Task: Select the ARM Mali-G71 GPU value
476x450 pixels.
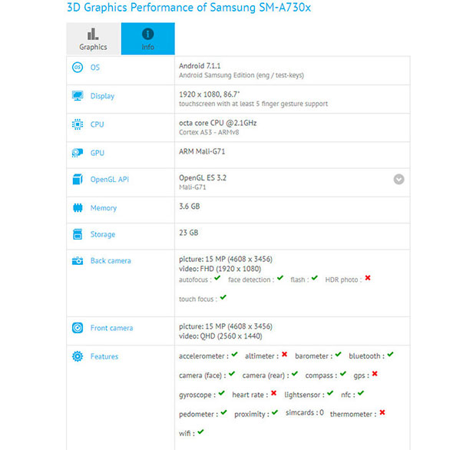Action: click(202, 151)
